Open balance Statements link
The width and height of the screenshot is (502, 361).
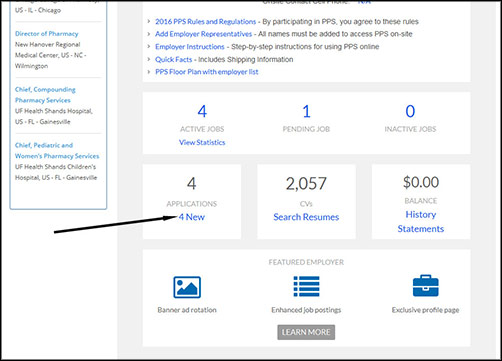(421, 229)
